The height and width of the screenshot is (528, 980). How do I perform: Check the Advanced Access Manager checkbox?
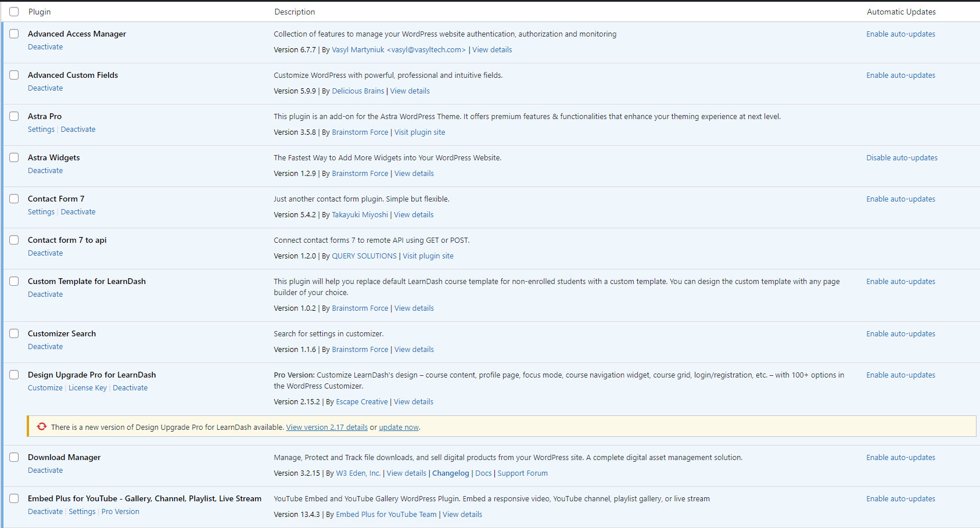coord(14,34)
